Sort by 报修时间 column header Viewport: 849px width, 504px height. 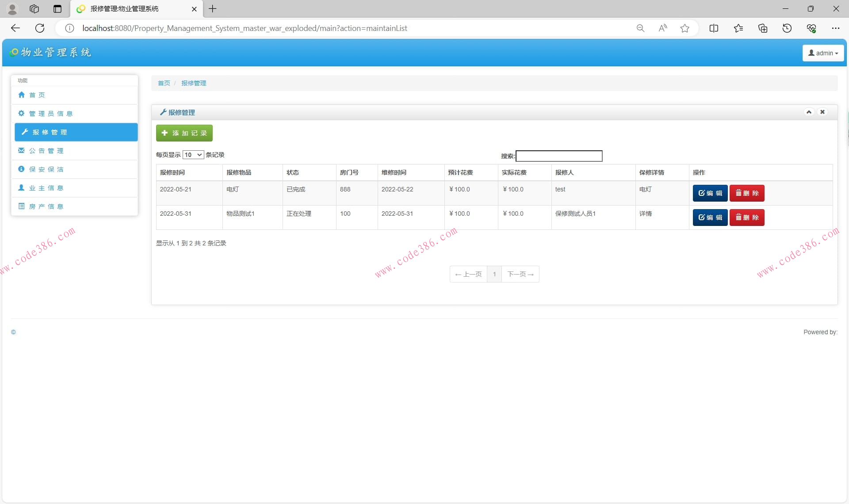(172, 172)
